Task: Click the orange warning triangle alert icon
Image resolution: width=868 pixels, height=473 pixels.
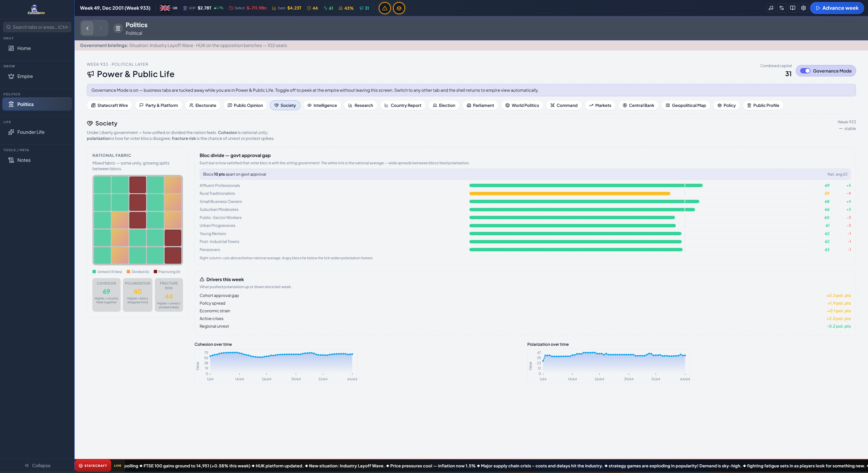Action: pos(384,8)
